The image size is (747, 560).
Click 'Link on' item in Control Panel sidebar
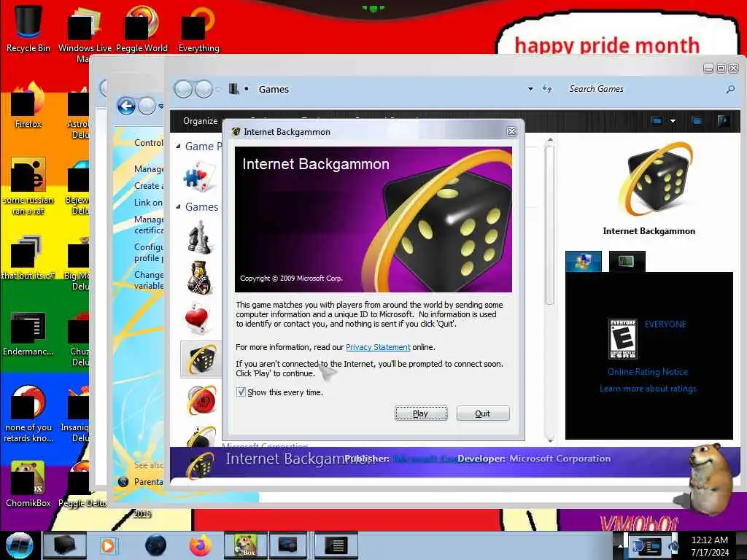[x=148, y=203]
